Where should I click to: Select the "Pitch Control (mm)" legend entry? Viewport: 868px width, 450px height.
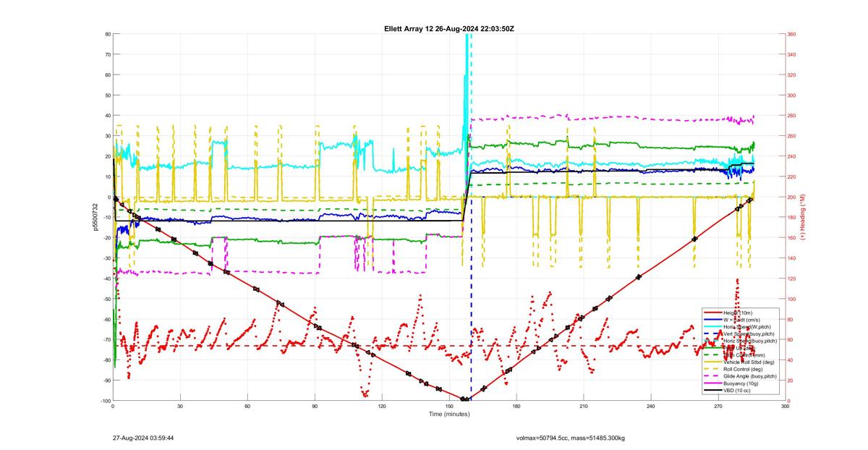744,355
